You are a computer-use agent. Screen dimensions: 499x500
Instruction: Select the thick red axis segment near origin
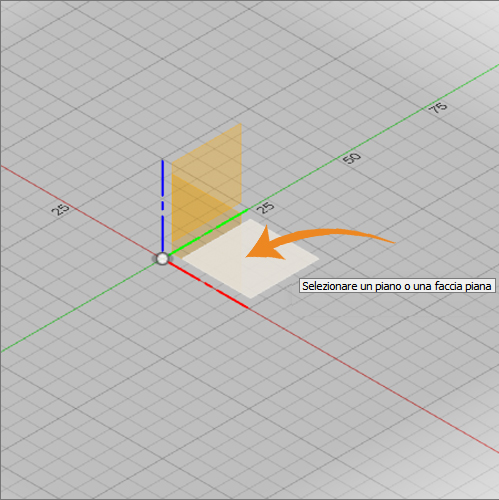click(x=208, y=285)
